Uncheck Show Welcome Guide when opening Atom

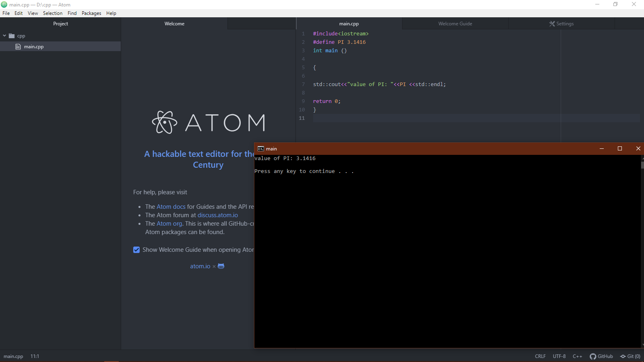tap(137, 250)
